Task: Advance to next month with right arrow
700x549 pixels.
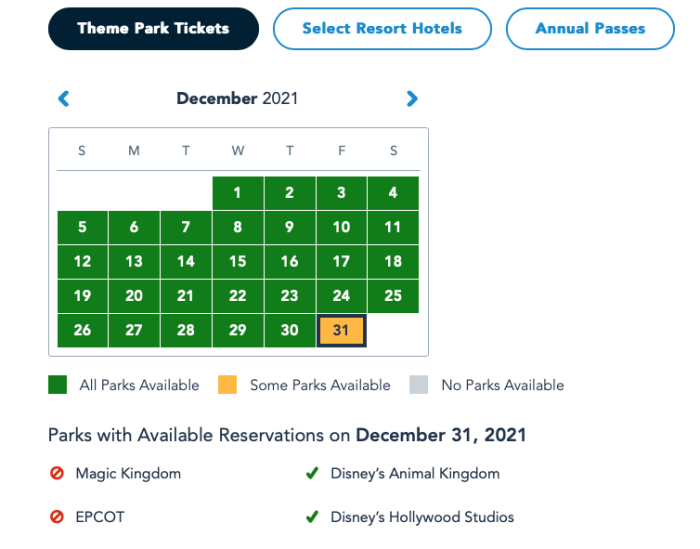Action: point(412,99)
